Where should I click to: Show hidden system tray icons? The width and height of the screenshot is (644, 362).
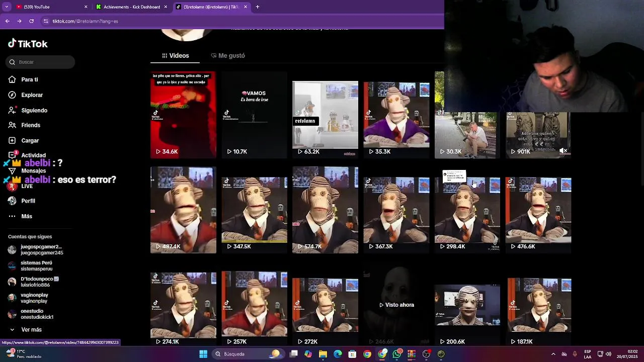click(553, 354)
